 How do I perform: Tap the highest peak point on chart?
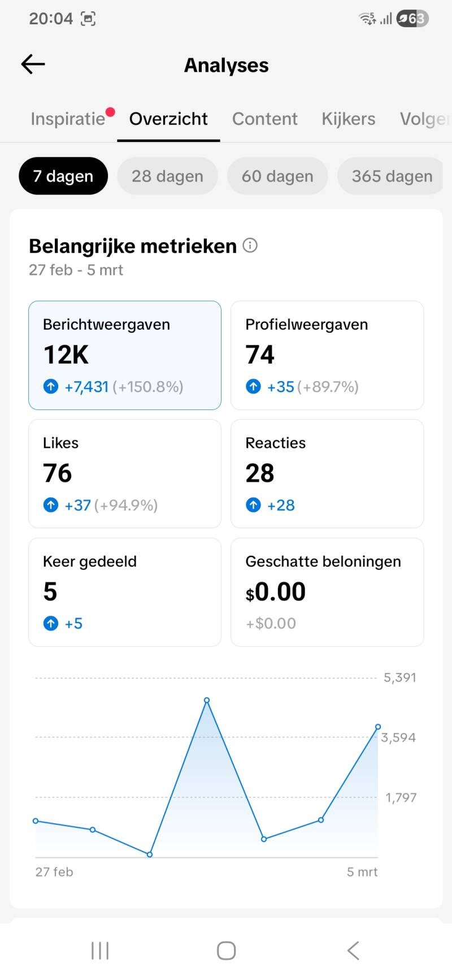pyautogui.click(x=207, y=701)
